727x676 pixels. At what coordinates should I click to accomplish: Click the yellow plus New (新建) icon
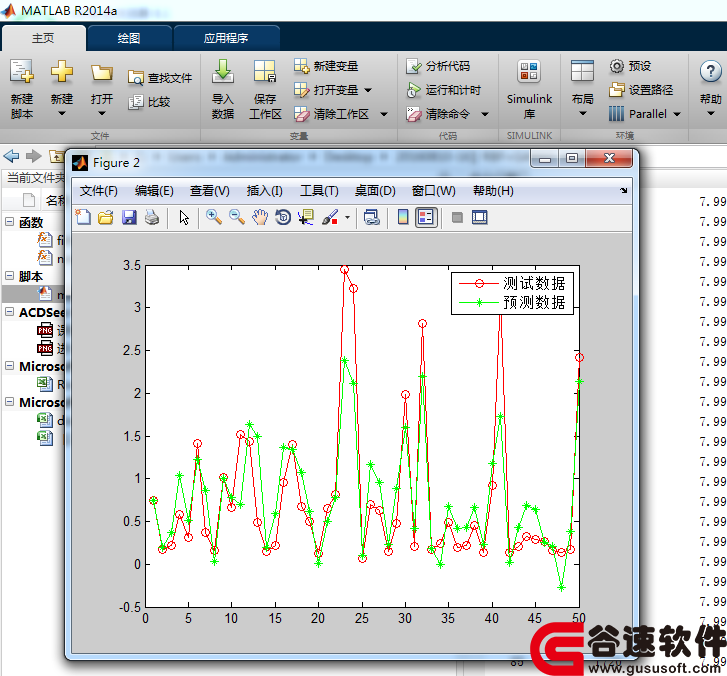pos(62,71)
